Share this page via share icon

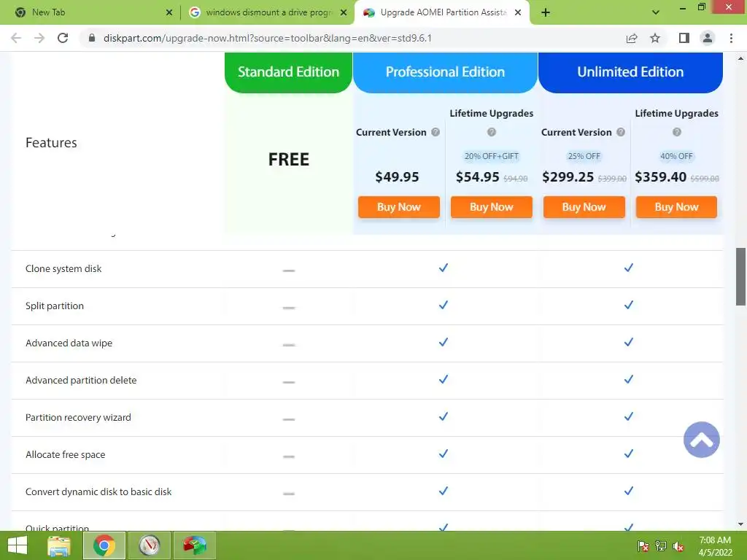632,38
